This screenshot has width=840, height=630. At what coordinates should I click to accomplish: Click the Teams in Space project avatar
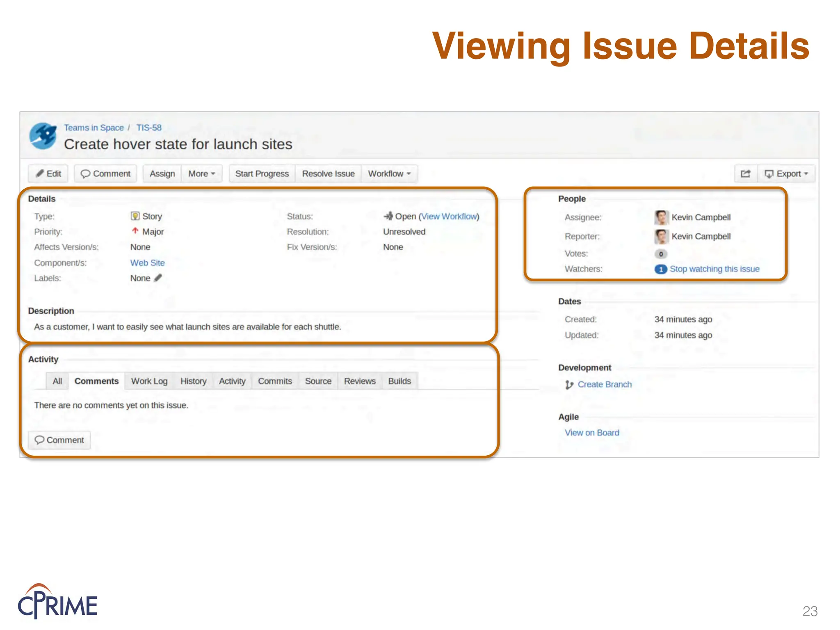pyautogui.click(x=43, y=136)
